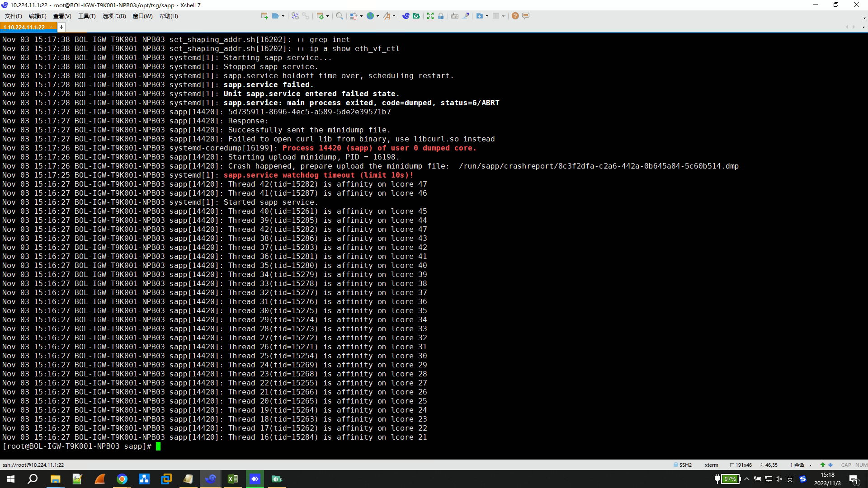868x488 pixels.
Task: Toggle the CAP indicator in status bar
Action: point(846,465)
